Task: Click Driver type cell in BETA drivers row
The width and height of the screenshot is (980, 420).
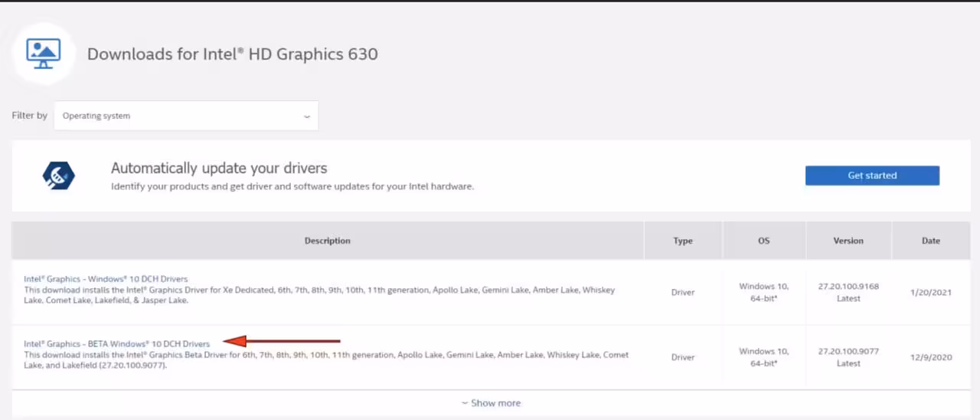Action: (683, 357)
